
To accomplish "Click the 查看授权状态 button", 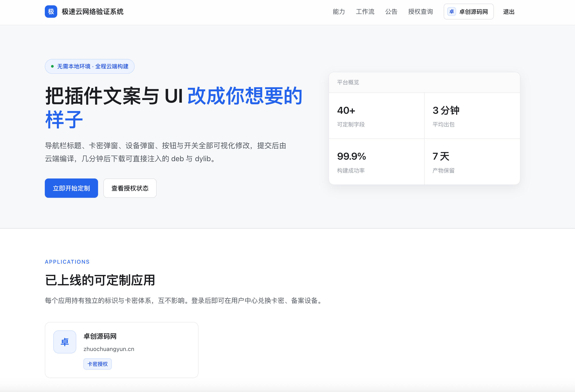I will 130,188.
